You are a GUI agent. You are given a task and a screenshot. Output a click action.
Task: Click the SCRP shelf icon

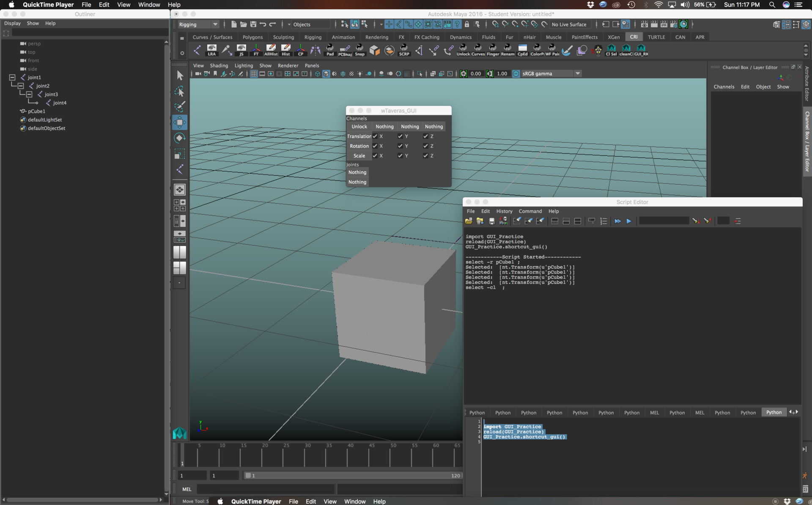404,50
